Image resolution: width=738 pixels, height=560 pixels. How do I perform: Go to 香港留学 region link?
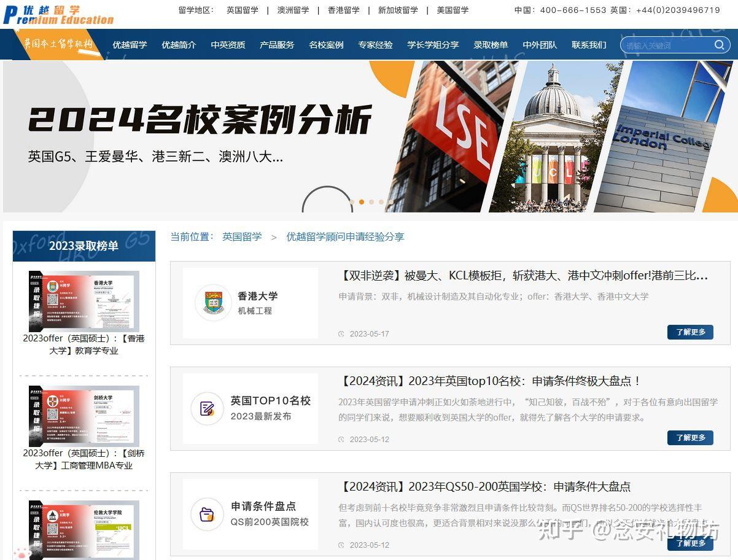344,10
